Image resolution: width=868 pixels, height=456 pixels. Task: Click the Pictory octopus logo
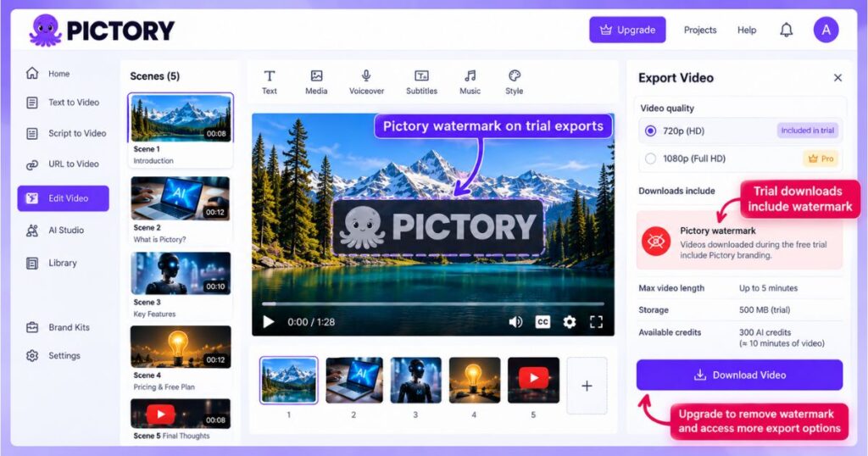tap(46, 31)
